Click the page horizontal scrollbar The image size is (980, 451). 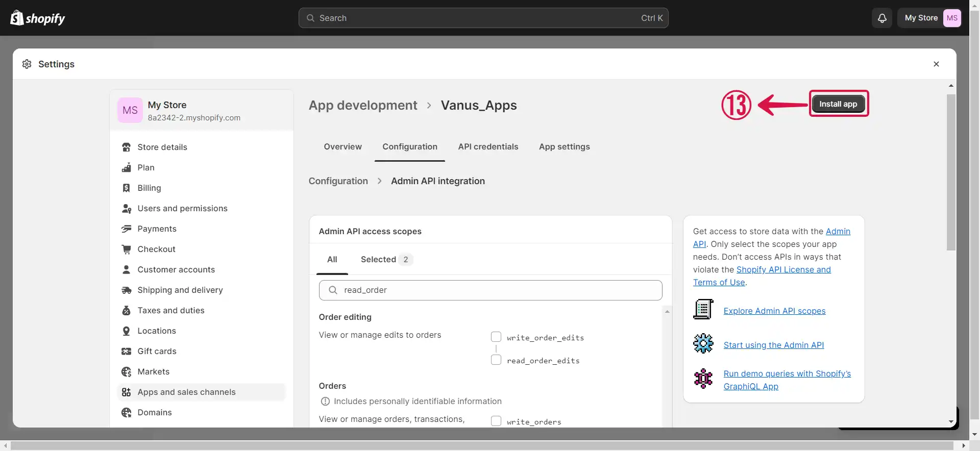[x=481, y=445]
